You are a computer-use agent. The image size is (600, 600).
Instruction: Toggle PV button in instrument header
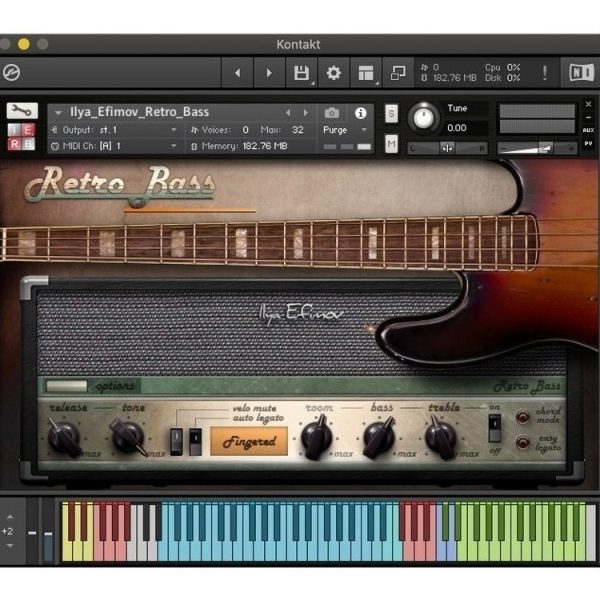point(589,143)
